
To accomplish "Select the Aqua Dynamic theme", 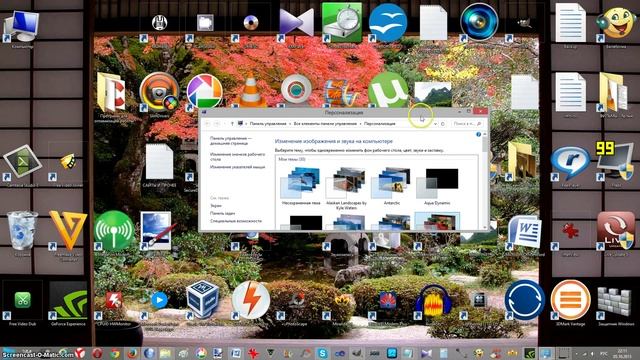I will (437, 186).
